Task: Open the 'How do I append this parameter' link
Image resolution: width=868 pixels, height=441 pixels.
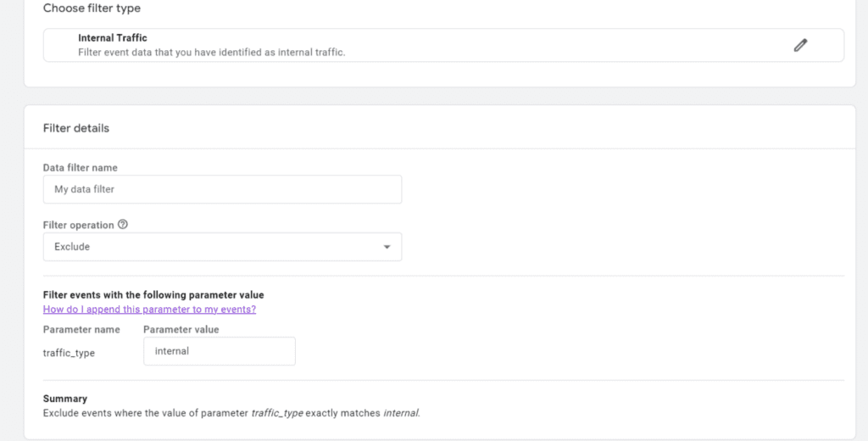Action: click(x=149, y=310)
